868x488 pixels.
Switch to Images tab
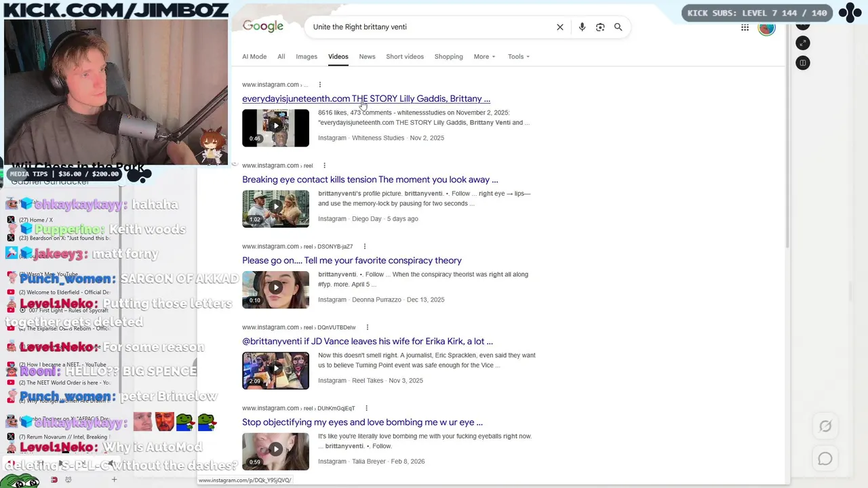coord(307,56)
